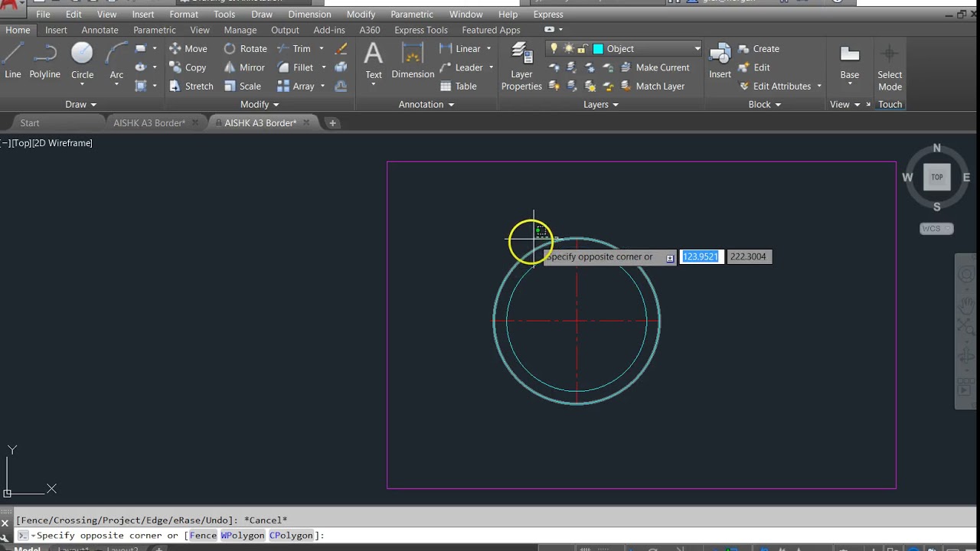This screenshot has width=980, height=551.
Task: Click the Rotate tool
Action: pyautogui.click(x=245, y=48)
